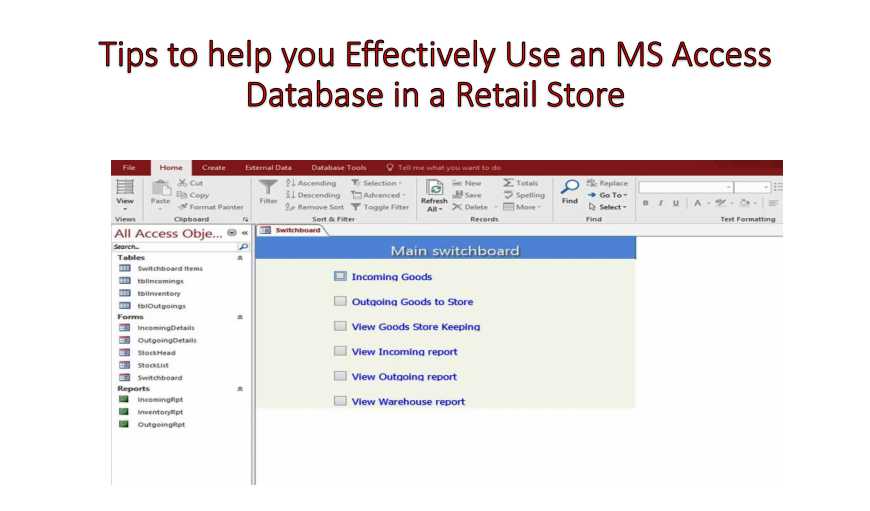This screenshot has width=870, height=511.
Task: Click the Replace icon
Action: tap(592, 183)
